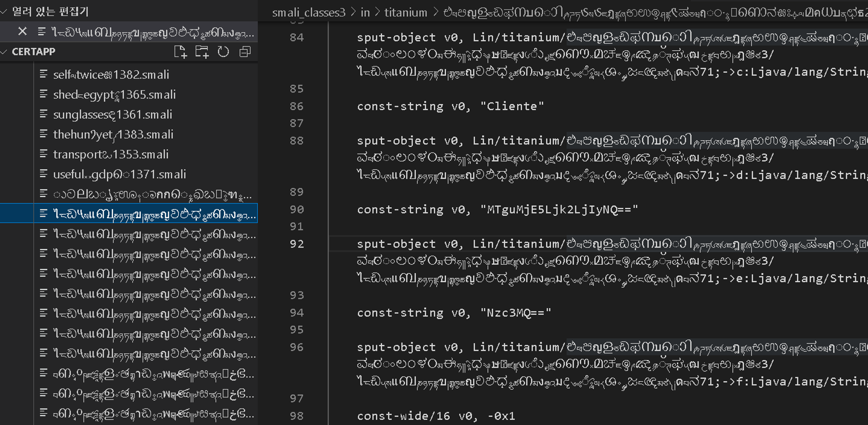
Task: Click breadcrumb segment titanium
Action: tap(406, 12)
